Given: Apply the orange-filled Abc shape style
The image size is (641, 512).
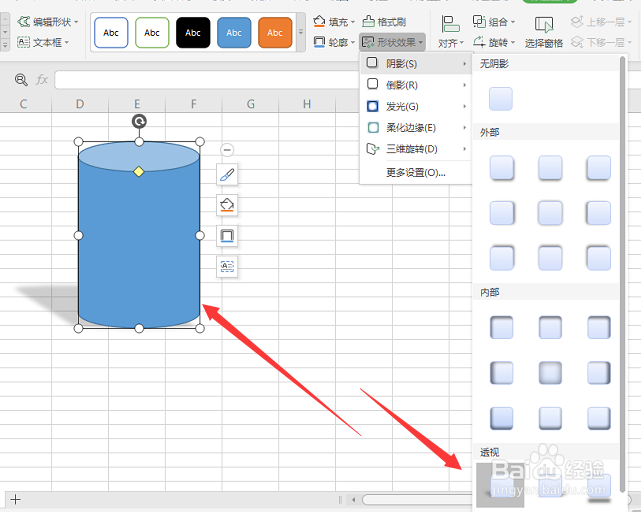Looking at the screenshot, I should click(275, 33).
